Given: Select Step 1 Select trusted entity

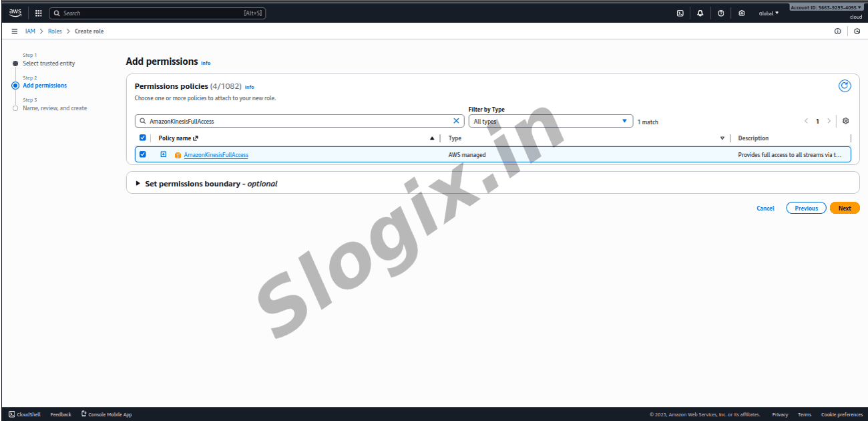Looking at the screenshot, I should point(49,63).
